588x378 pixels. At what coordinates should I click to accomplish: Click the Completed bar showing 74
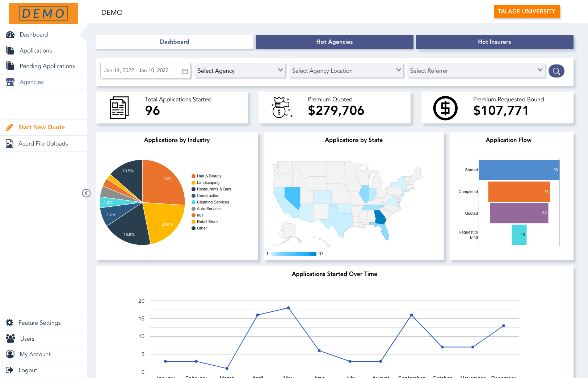519,192
